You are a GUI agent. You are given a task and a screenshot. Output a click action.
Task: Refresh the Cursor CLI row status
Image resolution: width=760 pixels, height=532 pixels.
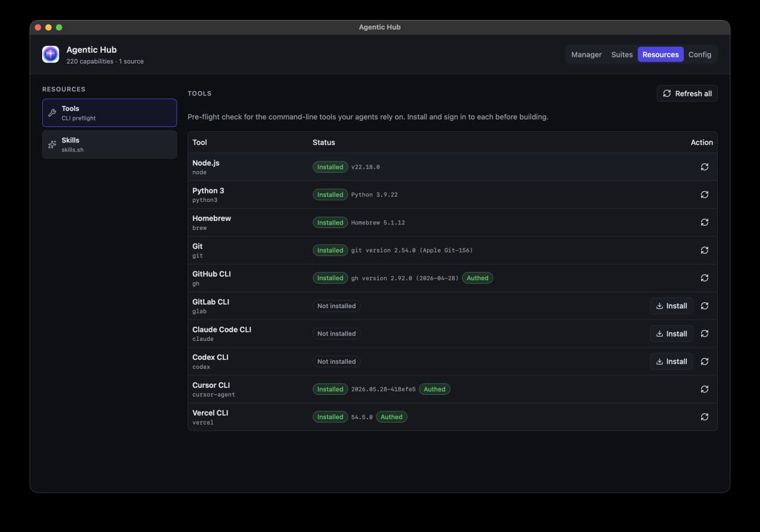(705, 389)
